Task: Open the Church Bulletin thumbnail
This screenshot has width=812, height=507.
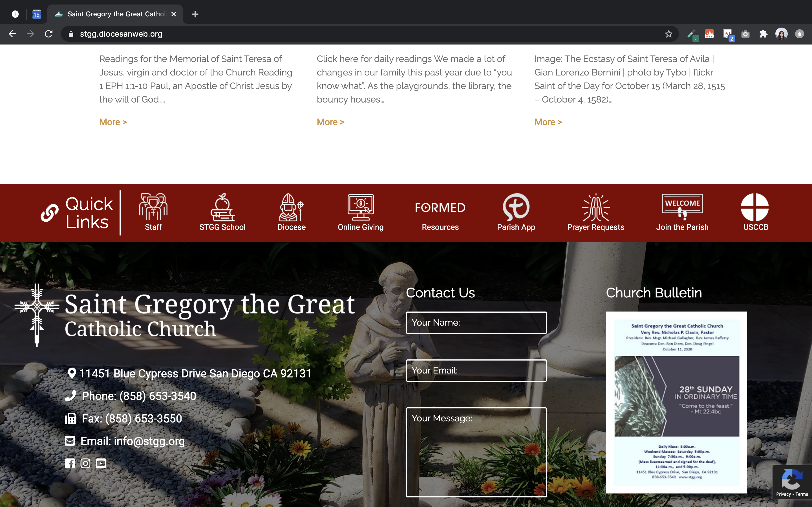Action: (x=676, y=402)
